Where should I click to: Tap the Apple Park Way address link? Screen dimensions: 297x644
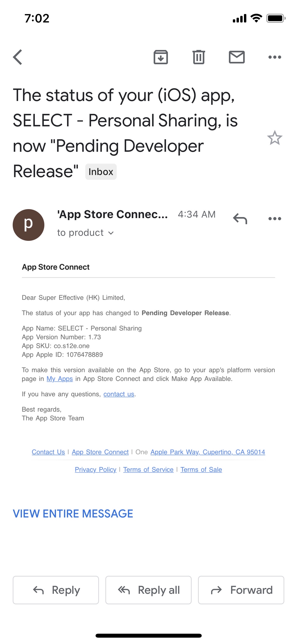point(208,452)
